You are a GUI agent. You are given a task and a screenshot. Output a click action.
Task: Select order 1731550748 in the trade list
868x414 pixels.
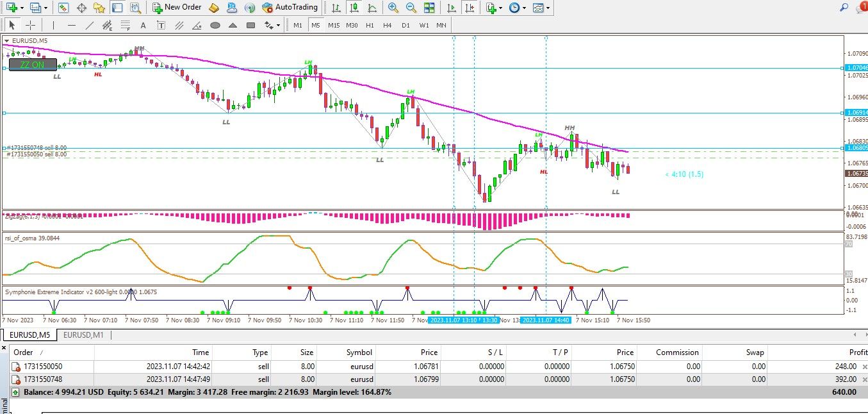tap(42, 379)
